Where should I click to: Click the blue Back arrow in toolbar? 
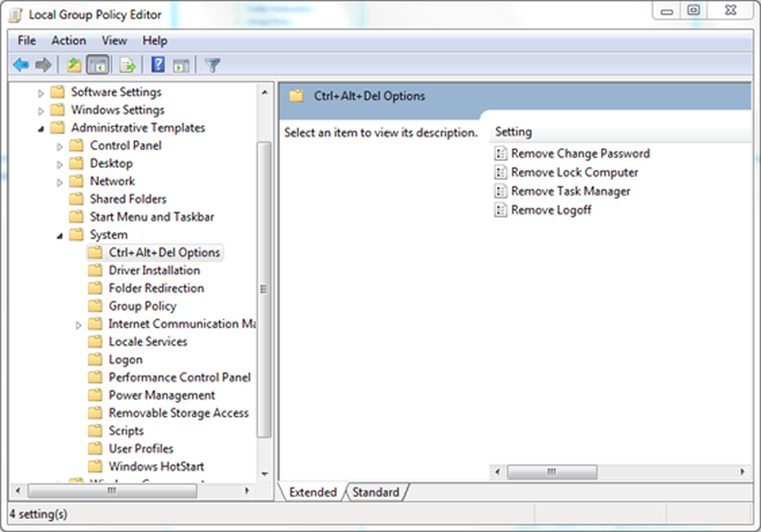point(21,65)
